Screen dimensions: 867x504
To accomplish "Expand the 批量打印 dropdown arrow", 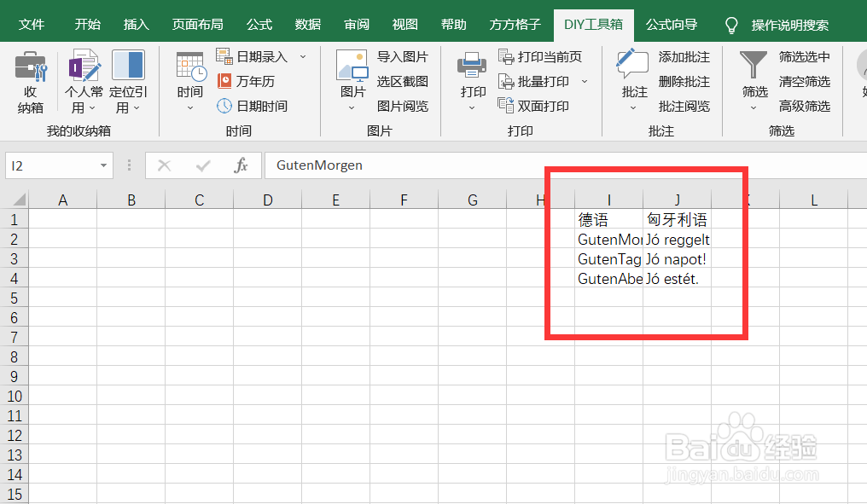I will pyautogui.click(x=585, y=82).
